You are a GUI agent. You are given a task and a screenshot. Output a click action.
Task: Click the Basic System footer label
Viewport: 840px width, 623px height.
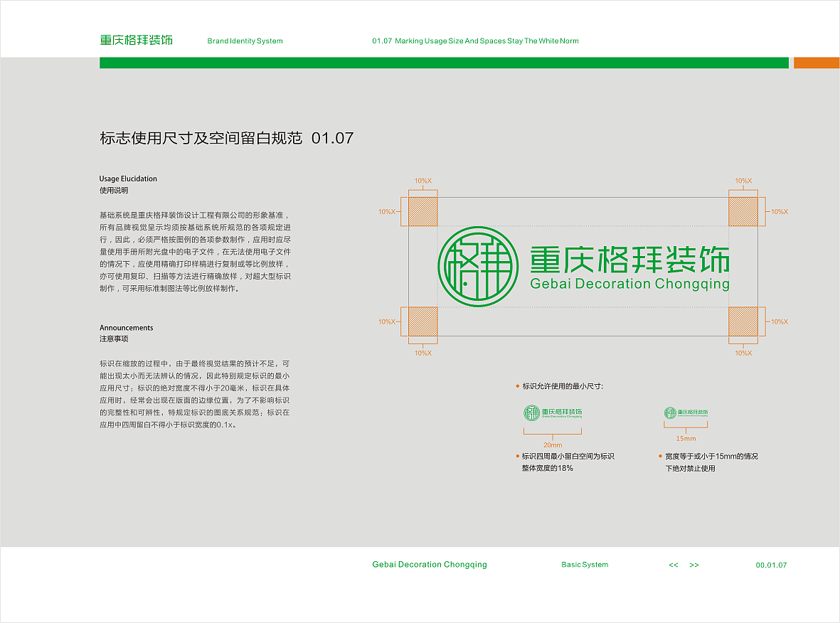585,565
